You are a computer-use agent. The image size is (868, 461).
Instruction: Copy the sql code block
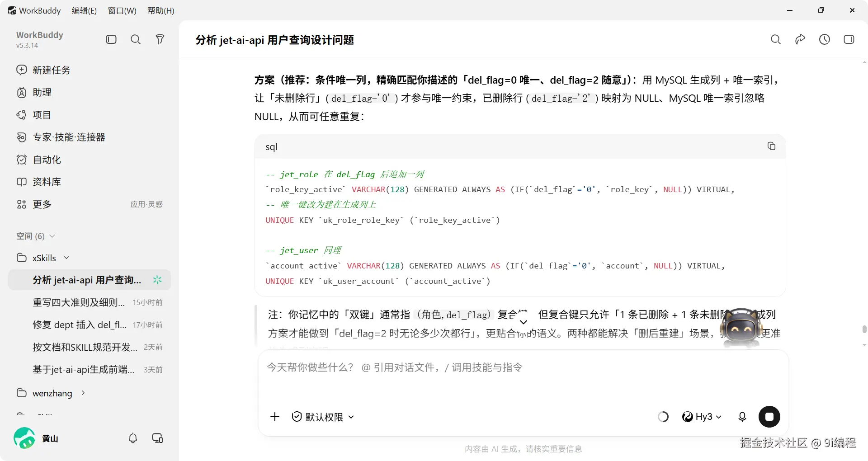[771, 146]
